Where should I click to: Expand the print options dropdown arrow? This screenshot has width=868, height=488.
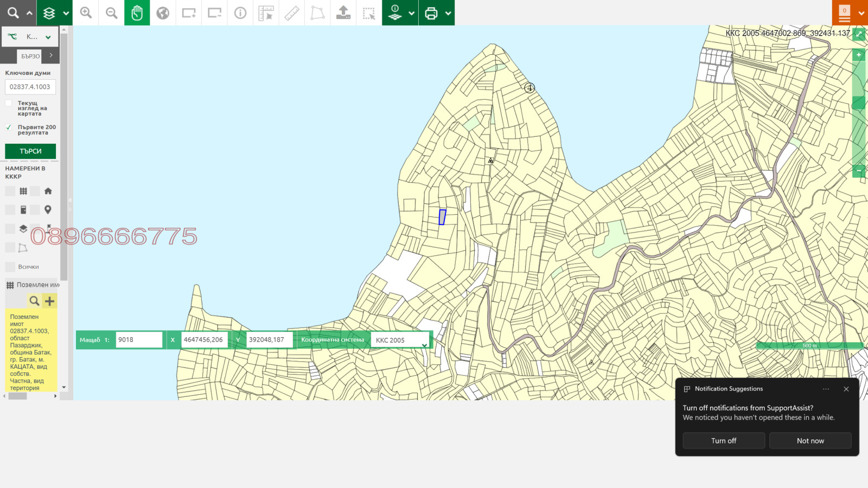tap(448, 13)
